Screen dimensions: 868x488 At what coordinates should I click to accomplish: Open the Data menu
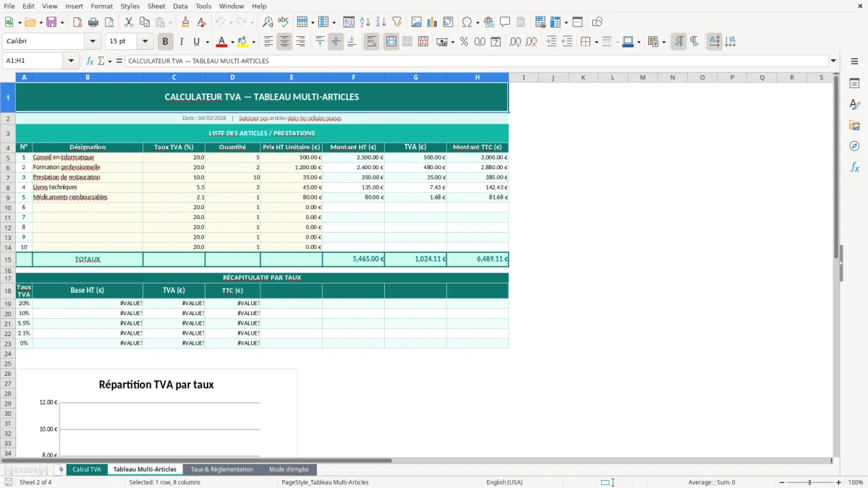coord(180,6)
